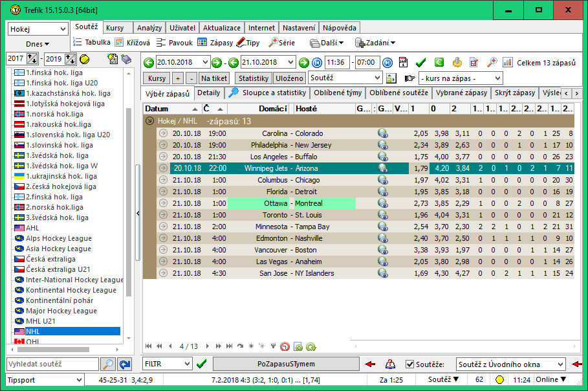Open the Tipy tips tool
The image size is (588, 391).
click(248, 43)
